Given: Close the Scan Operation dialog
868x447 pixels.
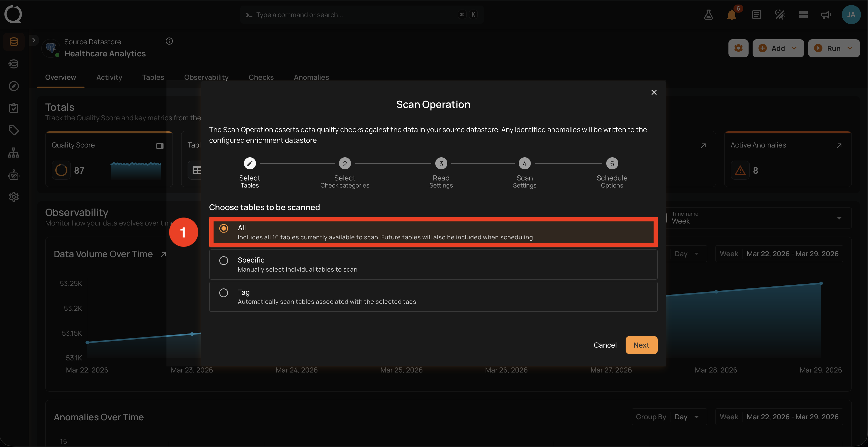Looking at the screenshot, I should tap(654, 92).
